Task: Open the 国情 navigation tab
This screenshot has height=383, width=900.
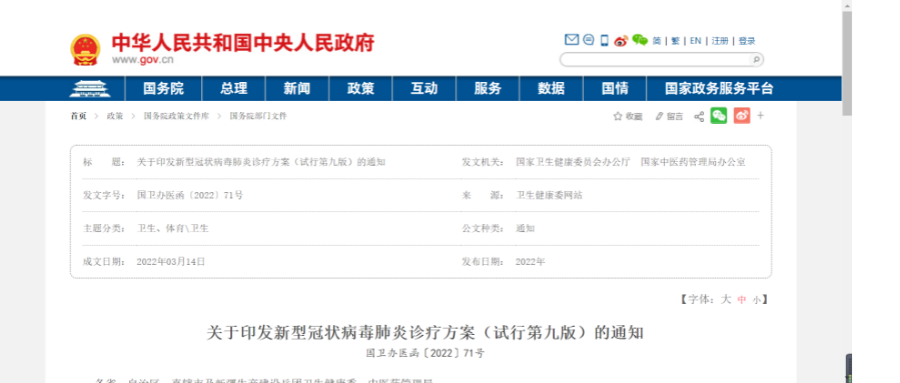Action: tap(615, 88)
